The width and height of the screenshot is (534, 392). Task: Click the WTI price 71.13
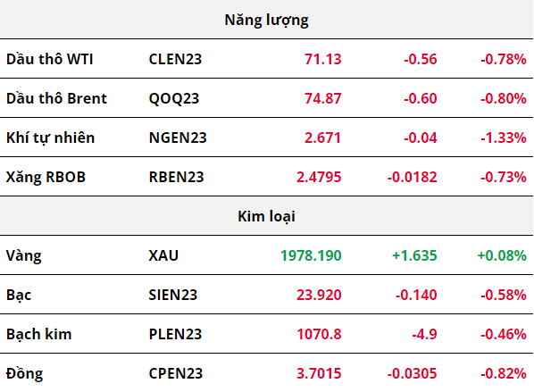tap(323, 59)
